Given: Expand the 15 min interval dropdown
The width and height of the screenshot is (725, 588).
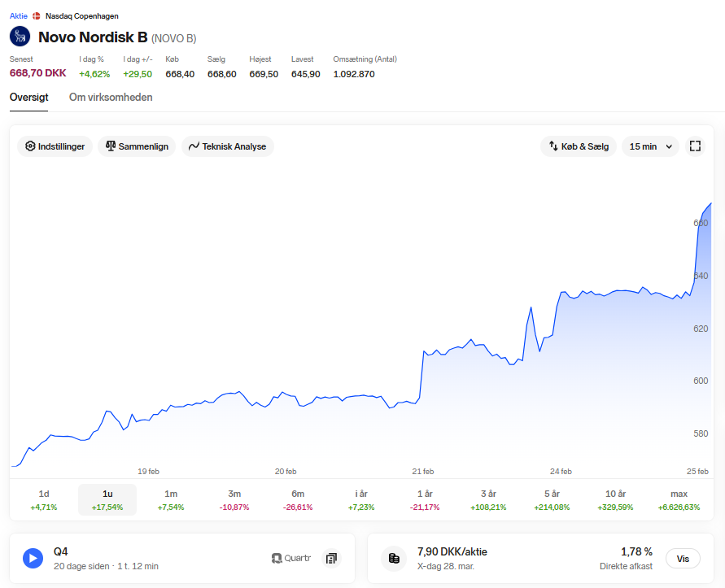Looking at the screenshot, I should click(650, 146).
